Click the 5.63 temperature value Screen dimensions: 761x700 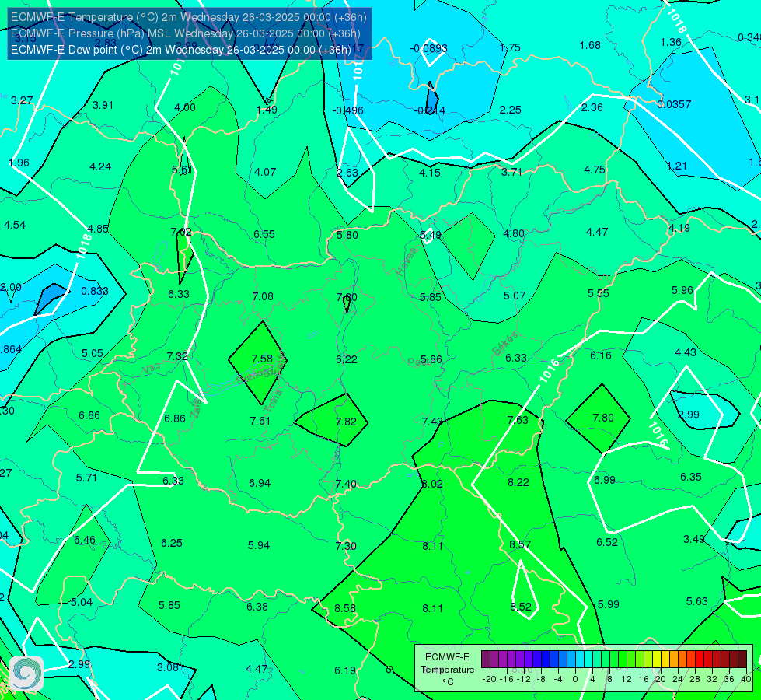click(697, 601)
